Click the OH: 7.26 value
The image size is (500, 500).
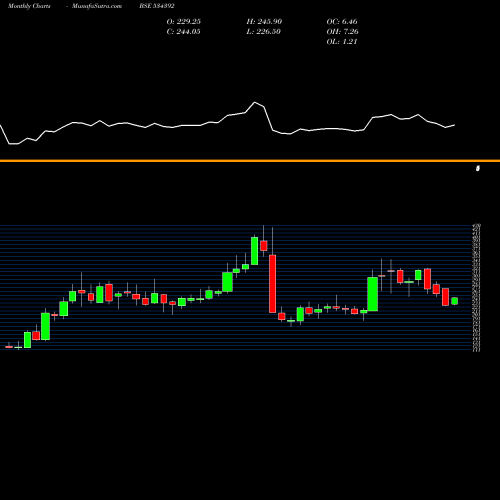tap(342, 32)
